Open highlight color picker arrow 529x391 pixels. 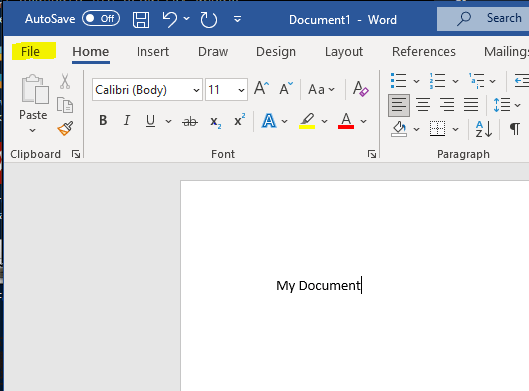324,121
